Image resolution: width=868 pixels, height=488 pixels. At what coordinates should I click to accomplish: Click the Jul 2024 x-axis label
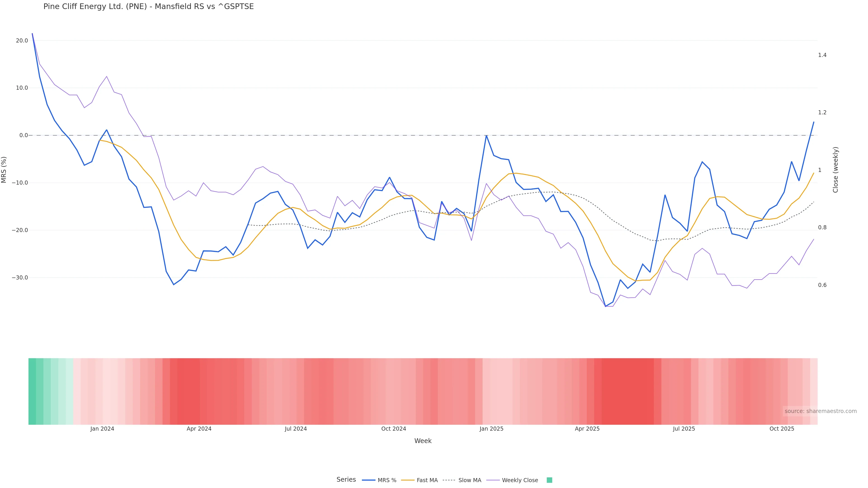(296, 429)
